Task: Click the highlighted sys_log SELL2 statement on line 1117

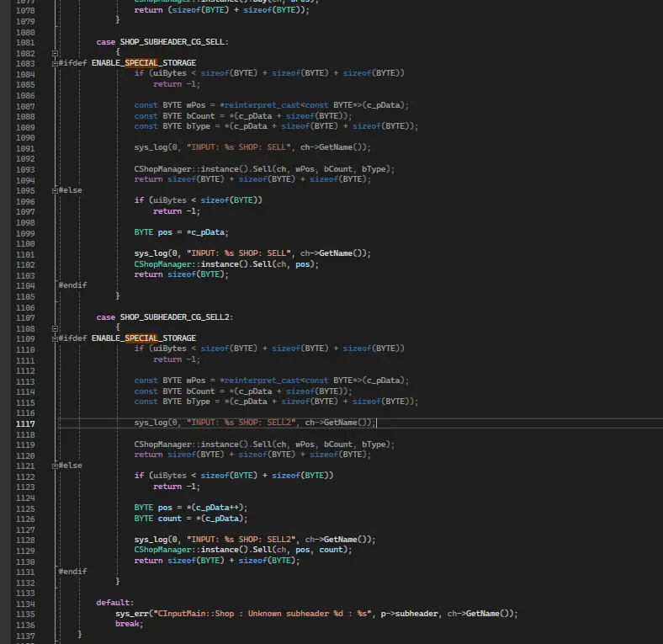Action: pyautogui.click(x=255, y=423)
